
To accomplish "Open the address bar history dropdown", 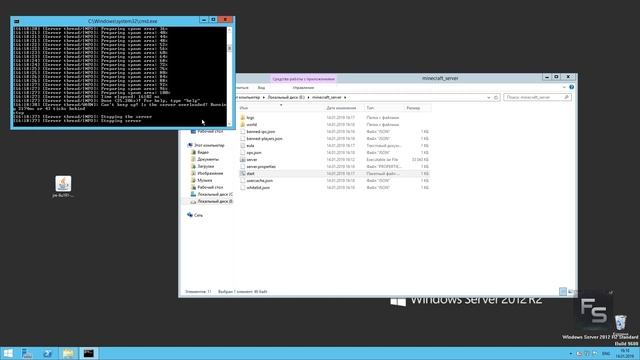I will coord(489,98).
